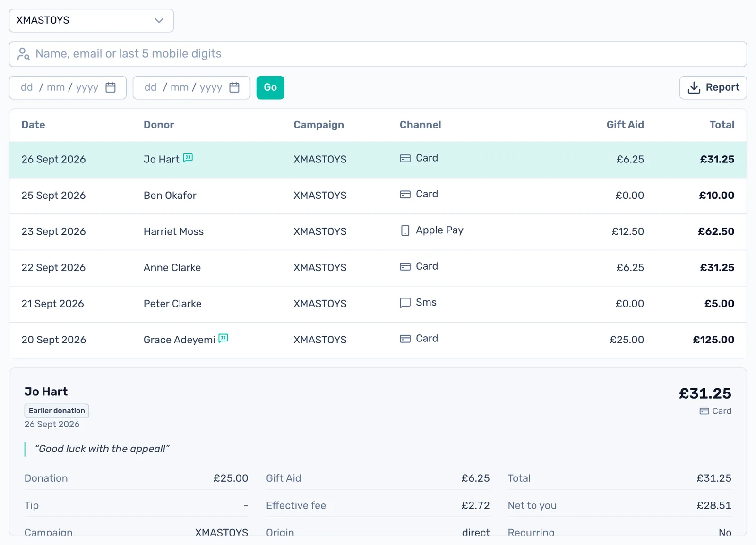Select the Harriet Moss donation row
Image resolution: width=756 pixels, height=545 pixels.
tap(378, 232)
